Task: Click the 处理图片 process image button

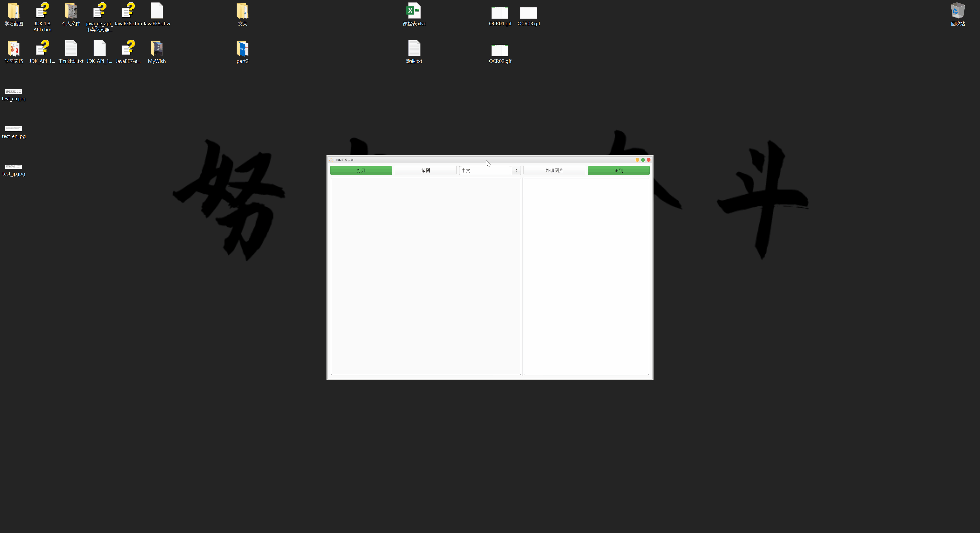Action: [x=554, y=170]
